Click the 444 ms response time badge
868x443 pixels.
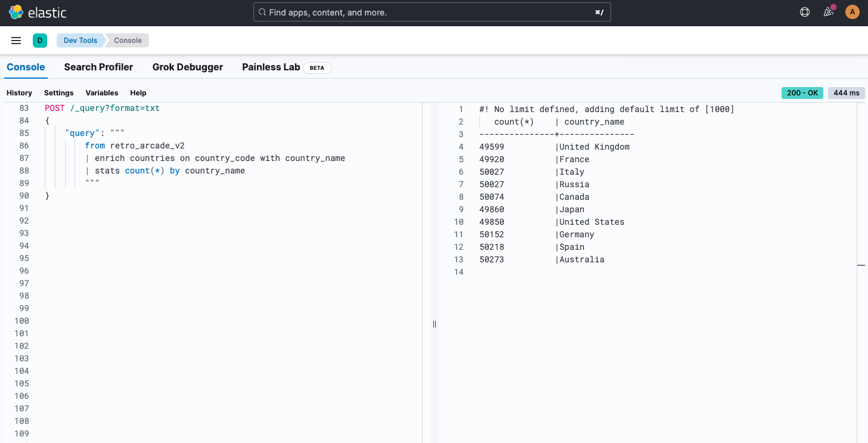pyautogui.click(x=847, y=93)
